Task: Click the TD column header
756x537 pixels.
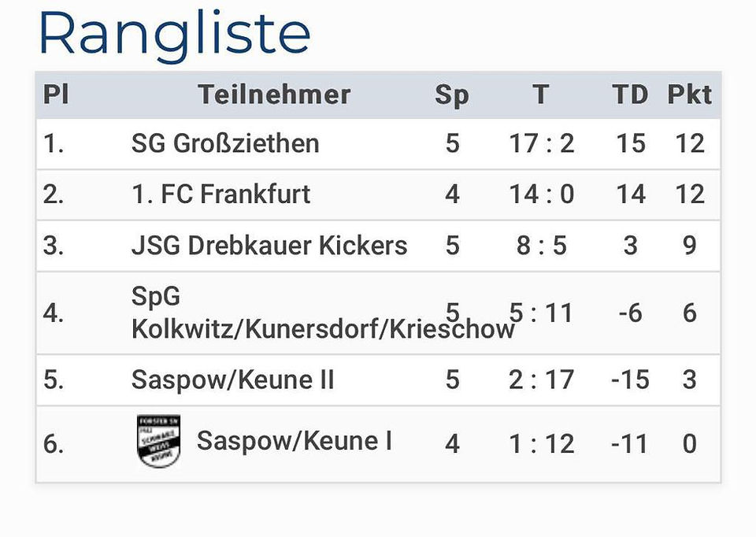Action: (x=630, y=94)
